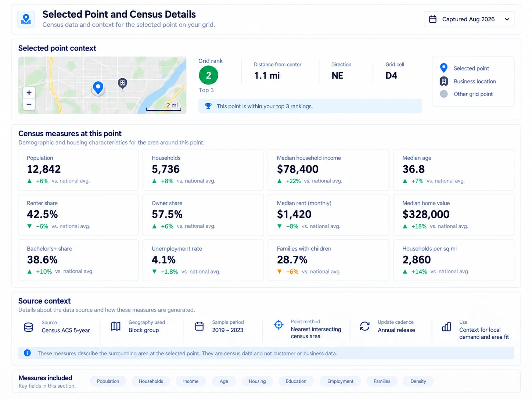
Task: Select the Population measure chip
Action: (108, 381)
